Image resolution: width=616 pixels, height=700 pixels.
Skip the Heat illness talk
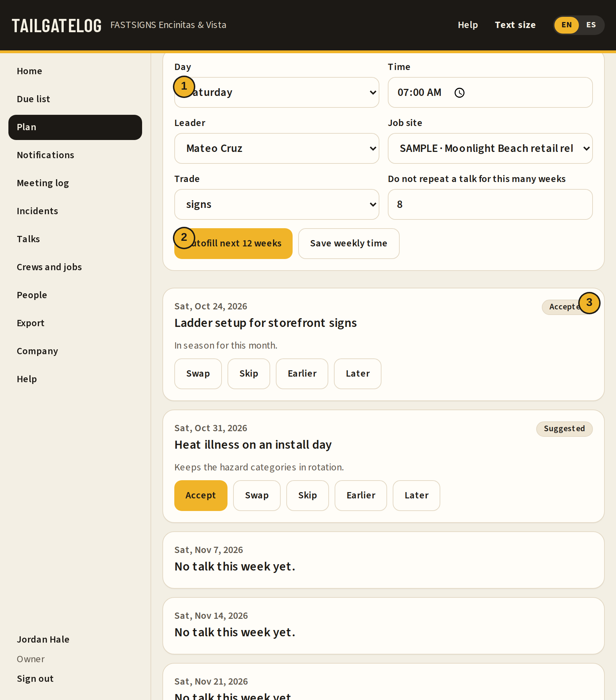[x=308, y=496]
